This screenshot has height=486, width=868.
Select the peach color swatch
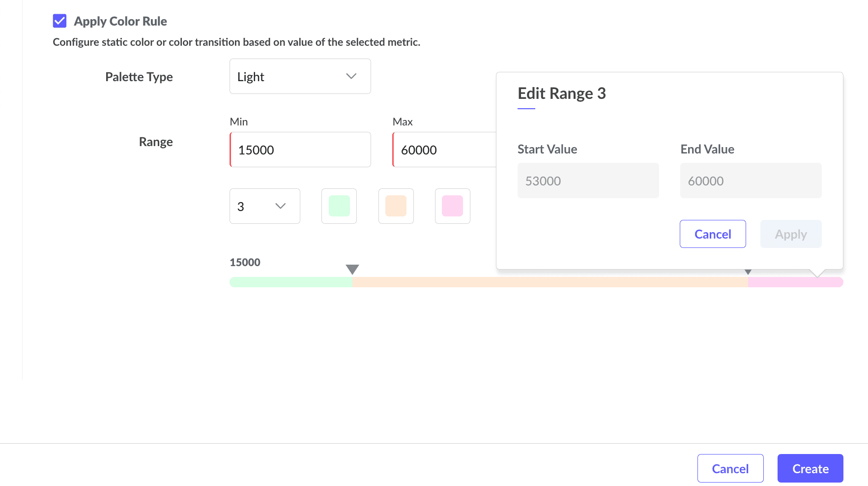[396, 206]
